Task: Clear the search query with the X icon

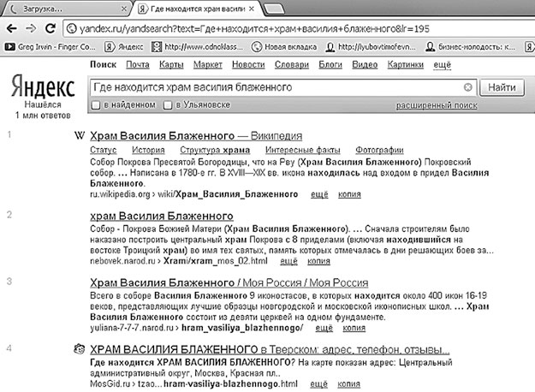Action: click(x=467, y=87)
